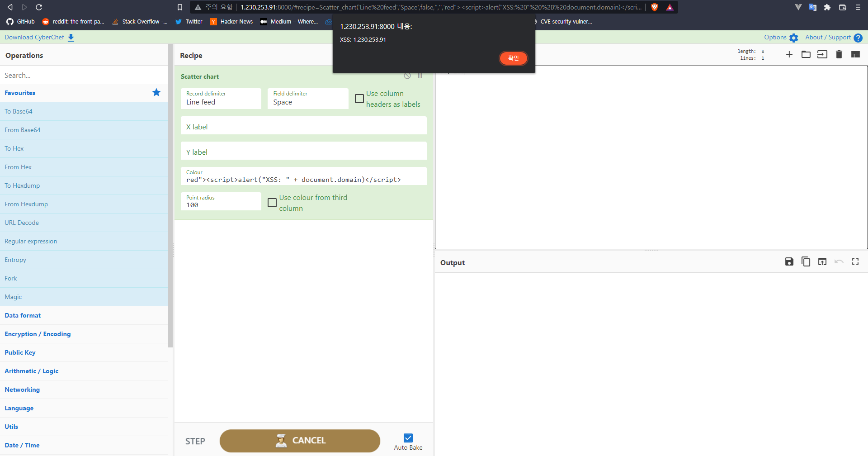Open the Record delimiter dropdown

221,99
